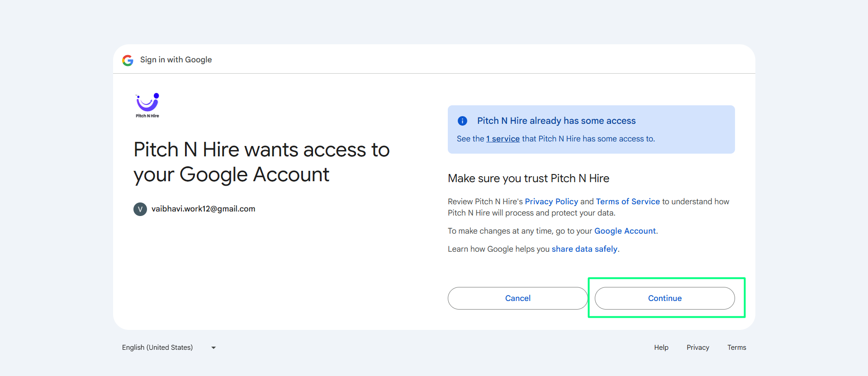Open the 1 service link
Viewport: 868px width, 376px height.
(x=503, y=139)
